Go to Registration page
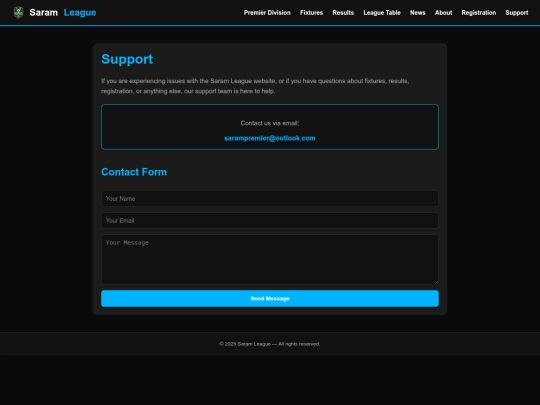 tap(479, 13)
